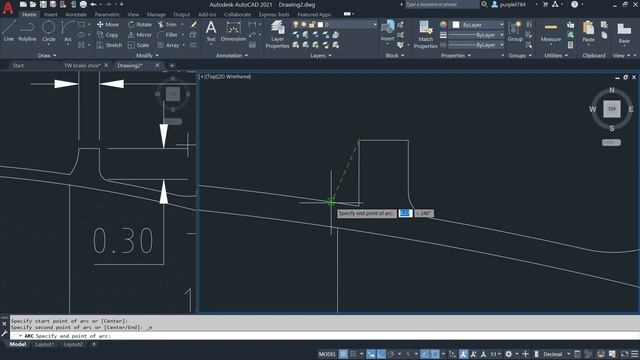Select the Dimension tool
This screenshot has width=640, height=360.
[233, 31]
